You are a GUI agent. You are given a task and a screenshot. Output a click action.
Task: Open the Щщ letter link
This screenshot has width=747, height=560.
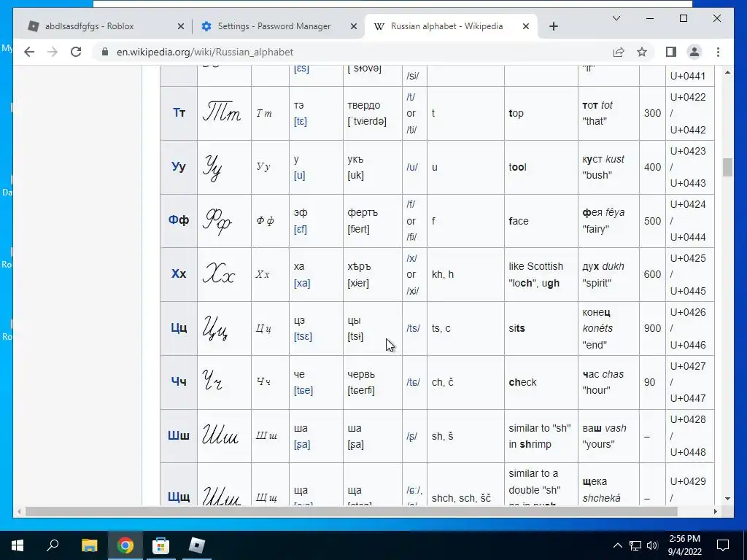(179, 497)
